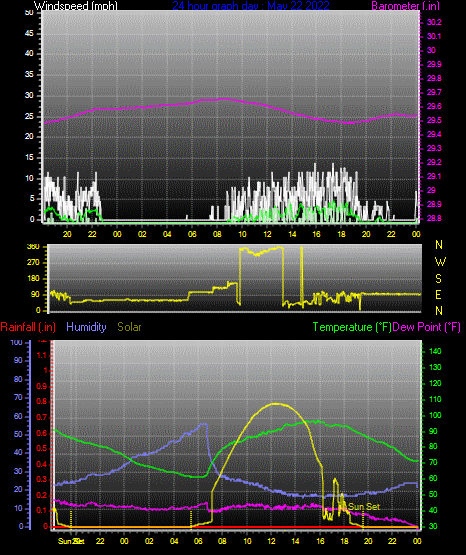
Task: Click the 29.5 barometer axis value
Action: (434, 121)
